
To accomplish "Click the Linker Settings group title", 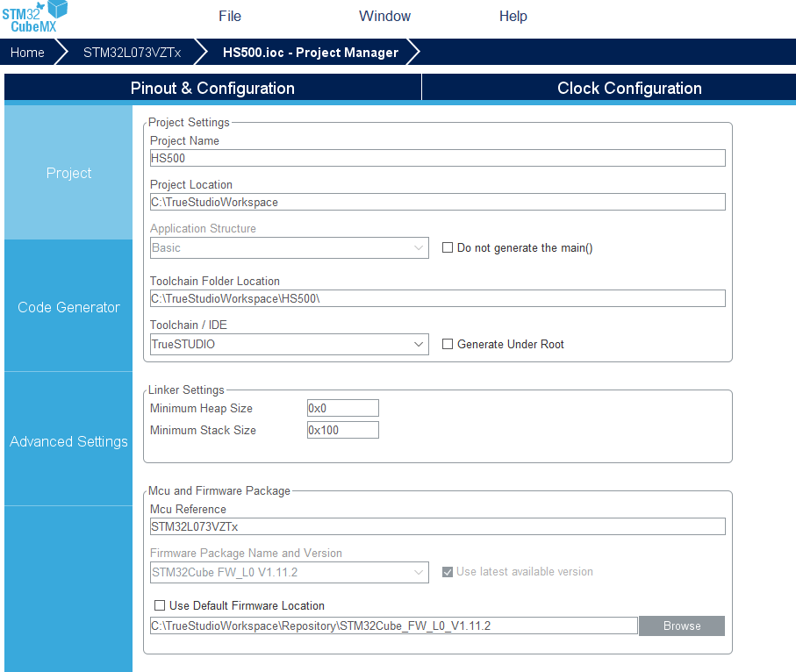I will click(186, 390).
